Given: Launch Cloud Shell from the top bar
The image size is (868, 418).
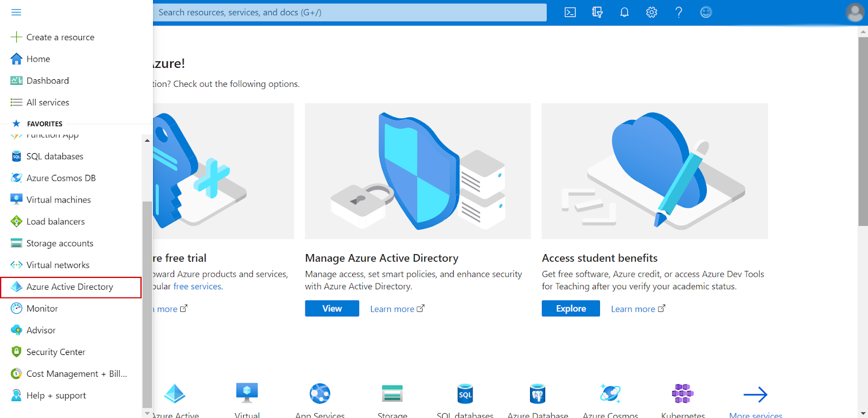Looking at the screenshot, I should coord(570,12).
